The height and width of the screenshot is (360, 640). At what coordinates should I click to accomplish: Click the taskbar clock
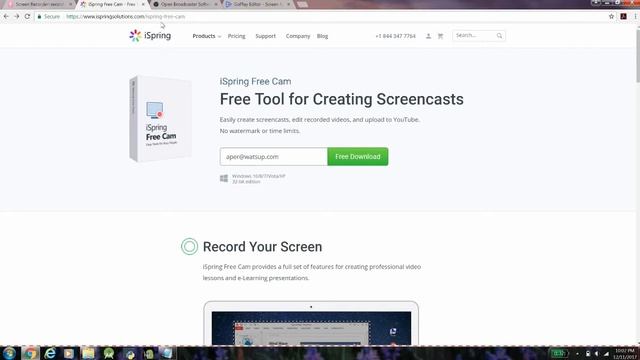click(x=624, y=354)
